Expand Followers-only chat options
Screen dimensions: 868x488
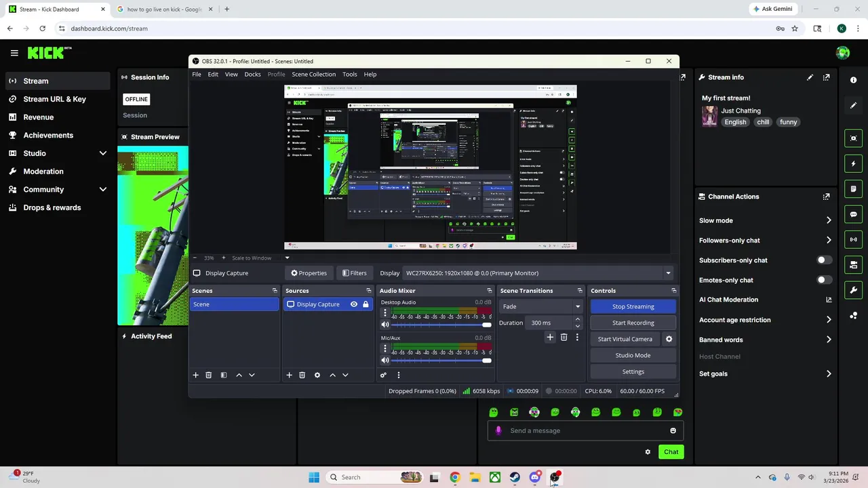point(829,240)
